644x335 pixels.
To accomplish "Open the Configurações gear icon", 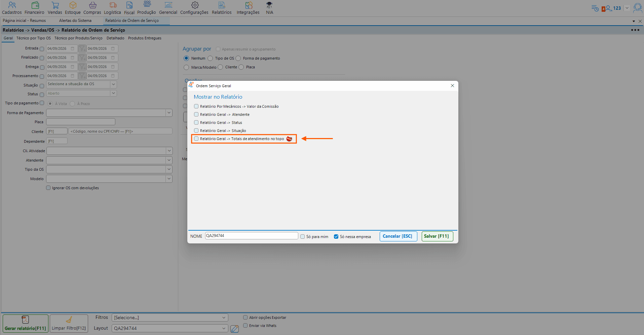I will click(x=195, y=5).
